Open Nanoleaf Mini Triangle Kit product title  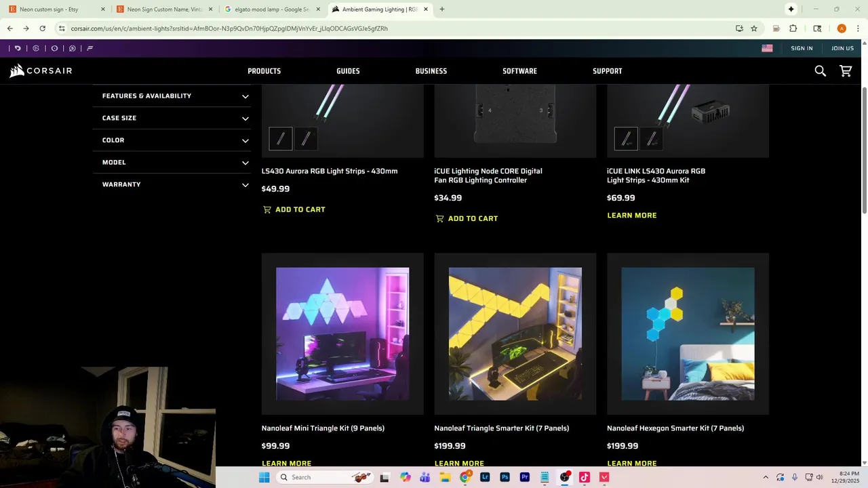click(323, 428)
